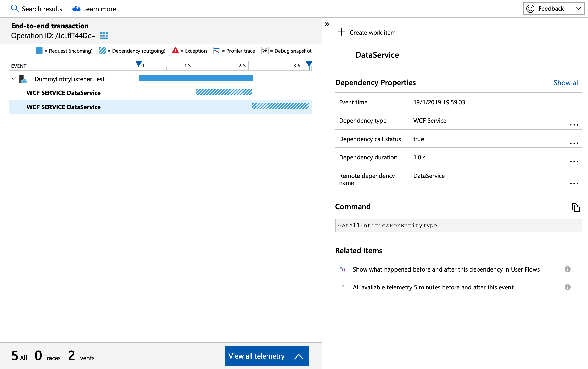Click the WCF Service dependency type value
Screen dimensions: 588x369
pyautogui.click(x=430, y=121)
